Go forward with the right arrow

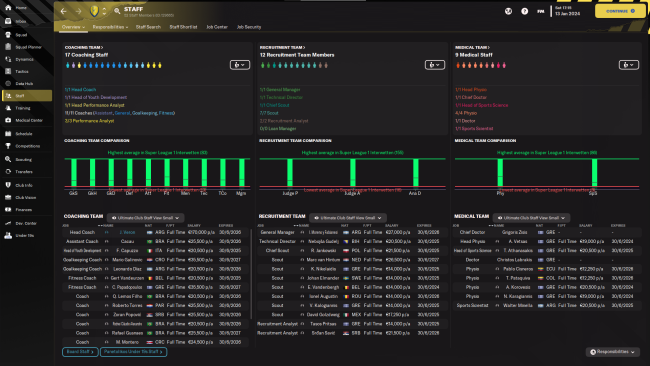pos(78,11)
